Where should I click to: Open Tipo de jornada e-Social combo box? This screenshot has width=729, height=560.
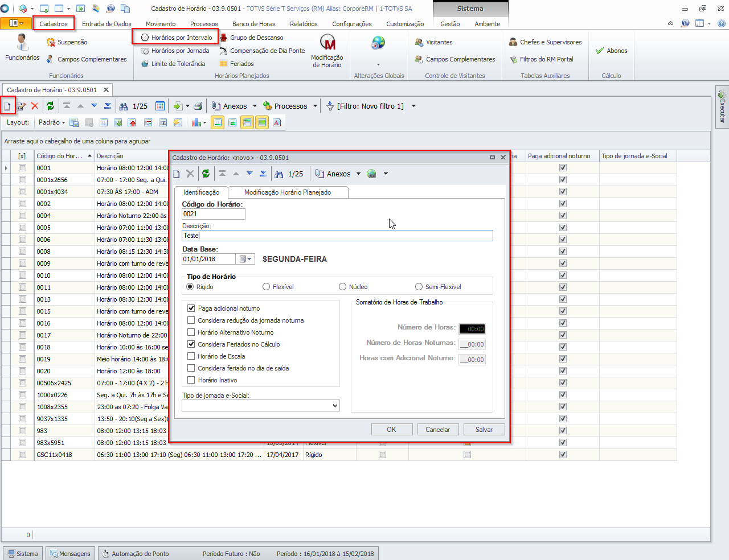(261, 406)
